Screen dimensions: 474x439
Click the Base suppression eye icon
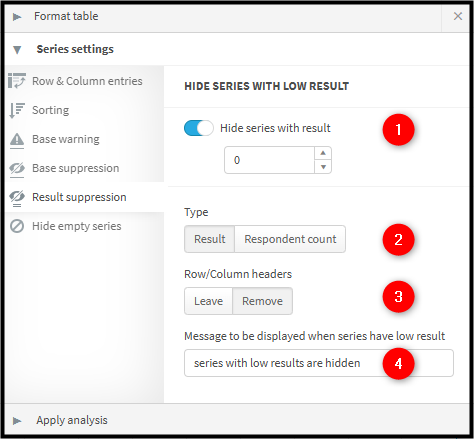pyautogui.click(x=17, y=169)
